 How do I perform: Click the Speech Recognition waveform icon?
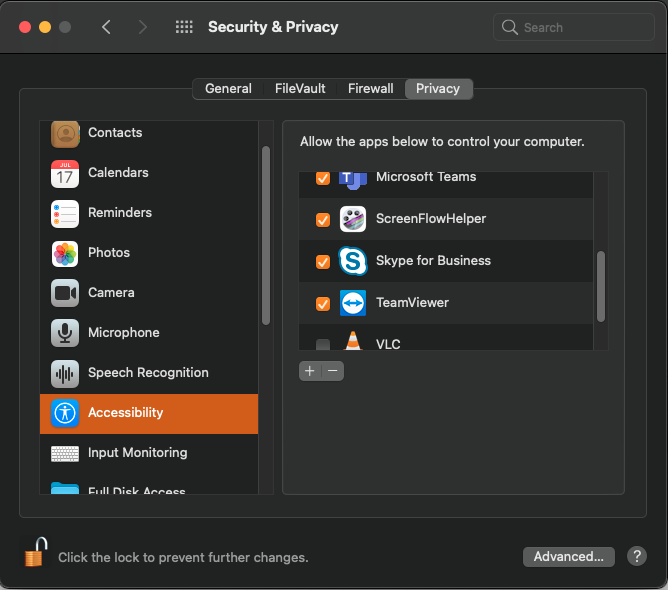click(65, 374)
